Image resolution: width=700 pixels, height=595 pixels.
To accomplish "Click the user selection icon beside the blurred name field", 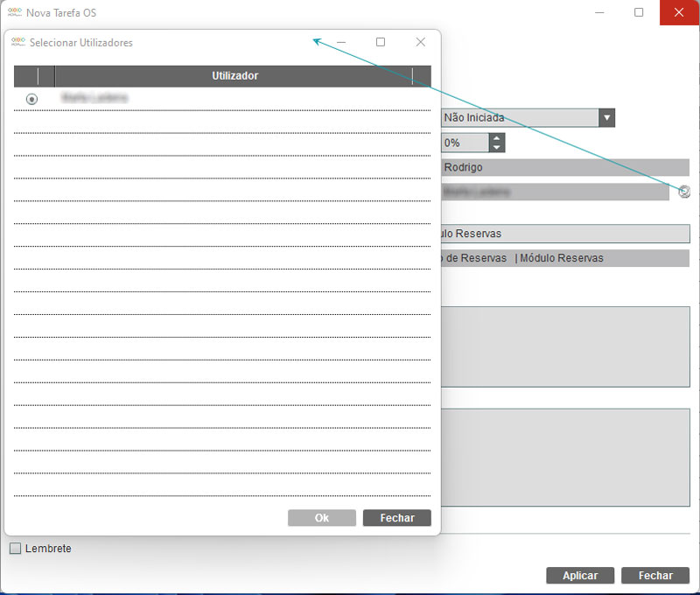I will coord(684,192).
